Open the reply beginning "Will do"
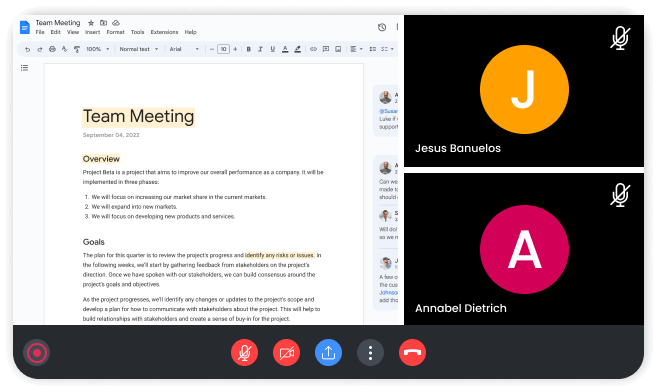The image size is (659, 392). point(387,226)
